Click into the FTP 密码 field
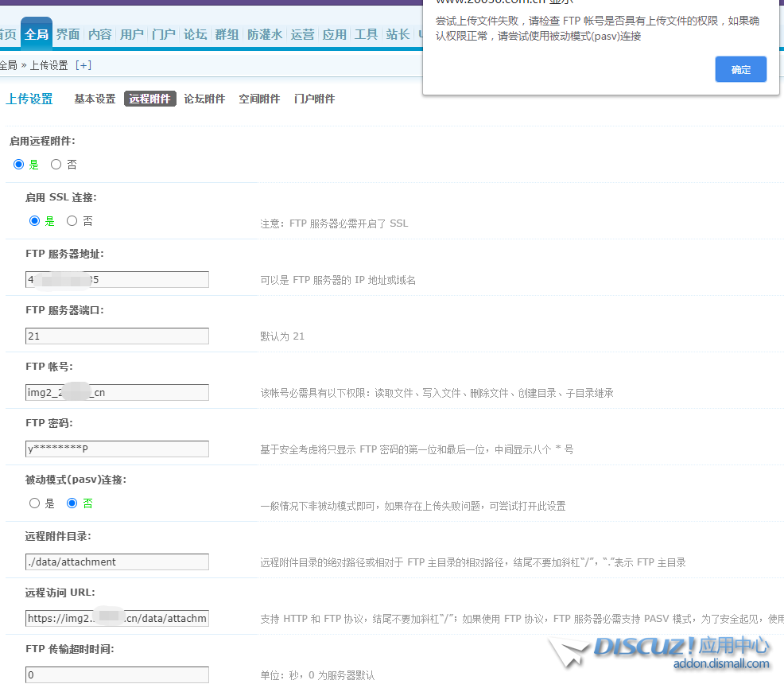The width and height of the screenshot is (784, 684). tap(117, 449)
